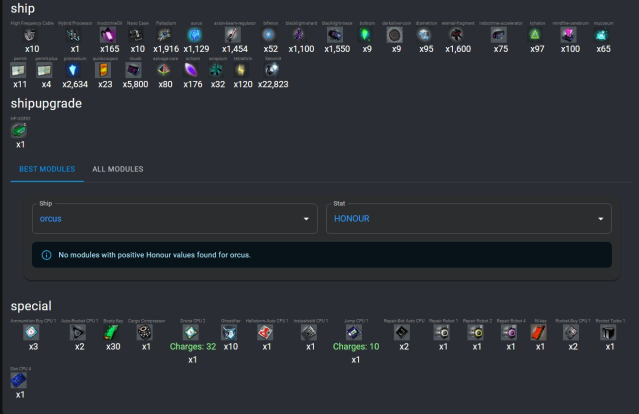Click the Booty Key green icon
This screenshot has width=639, height=414.
point(112,333)
